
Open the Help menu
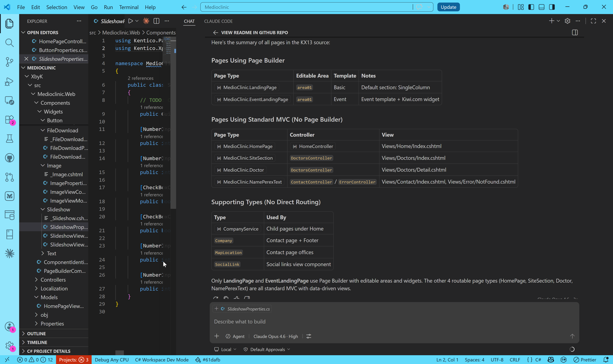150,7
